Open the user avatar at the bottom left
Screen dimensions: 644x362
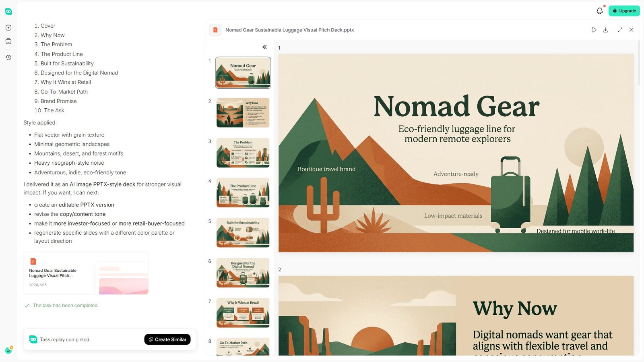tap(8, 350)
